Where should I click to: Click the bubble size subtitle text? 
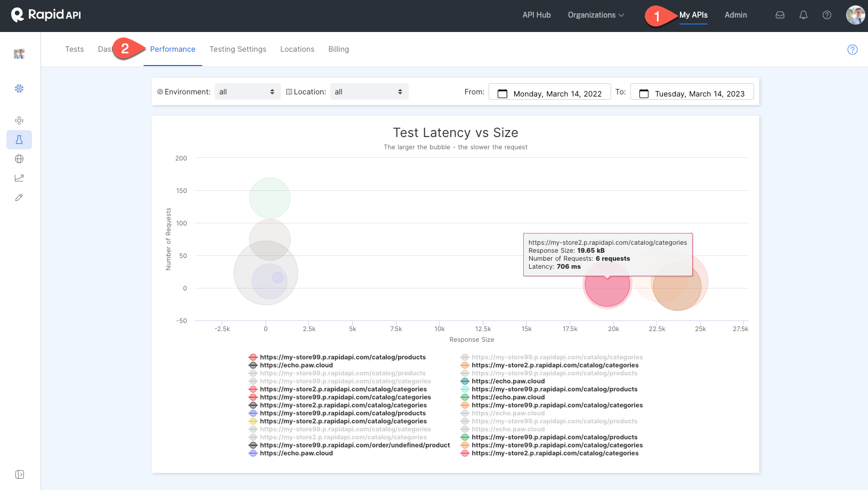point(456,147)
